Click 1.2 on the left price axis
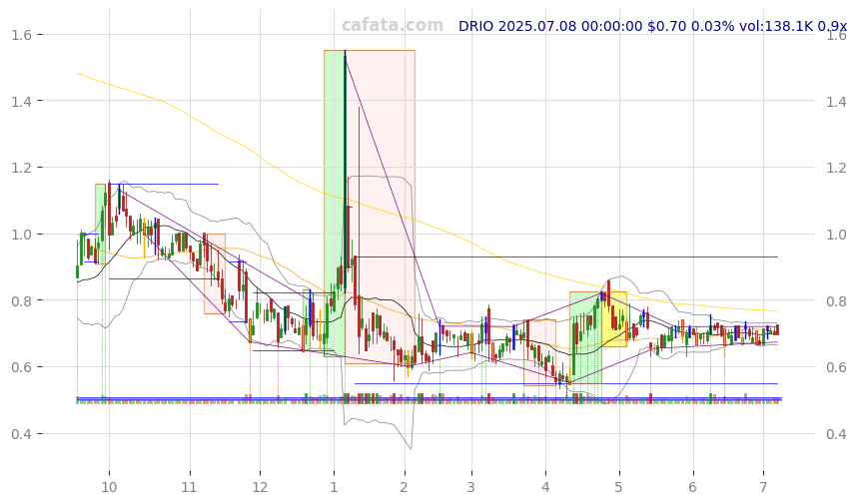The width and height of the screenshot is (857, 504). [x=21, y=168]
